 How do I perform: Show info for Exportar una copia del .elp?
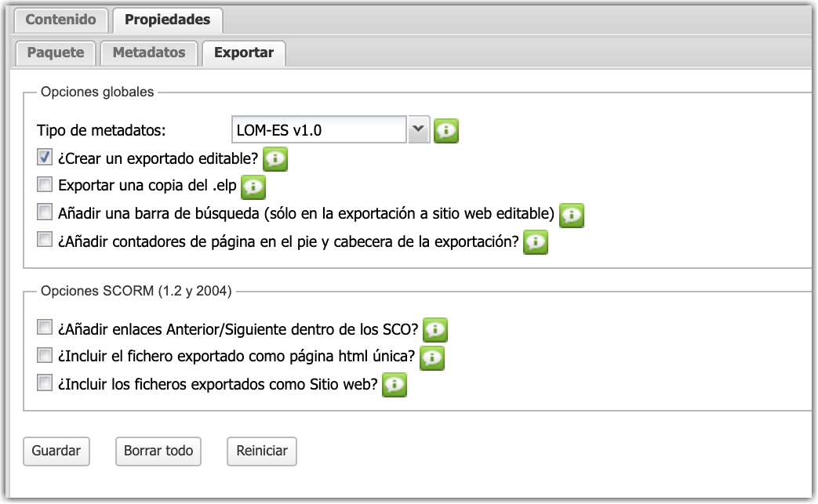pos(253,187)
